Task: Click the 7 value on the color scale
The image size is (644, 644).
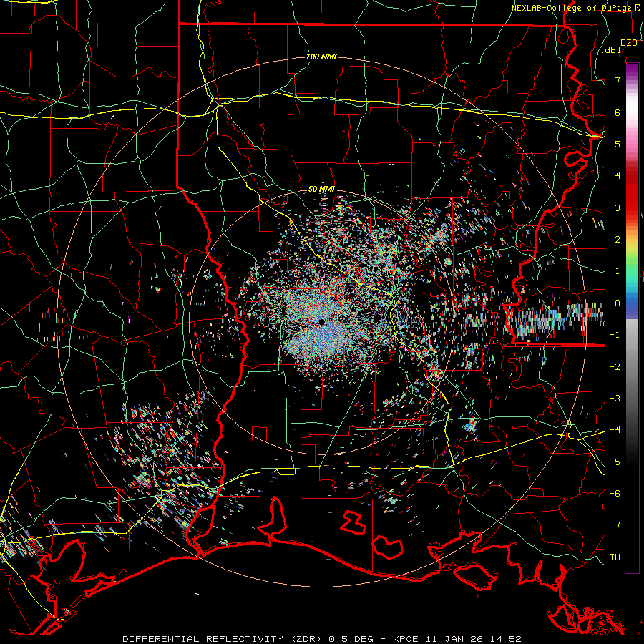Action: 618,80
